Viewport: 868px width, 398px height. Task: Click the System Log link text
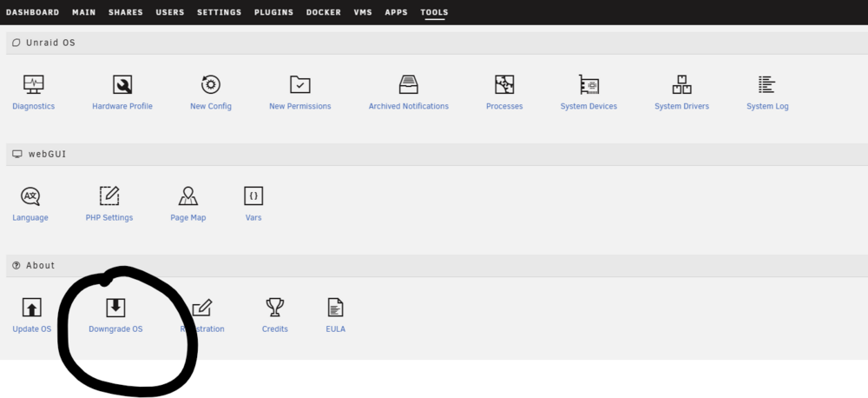tap(767, 106)
